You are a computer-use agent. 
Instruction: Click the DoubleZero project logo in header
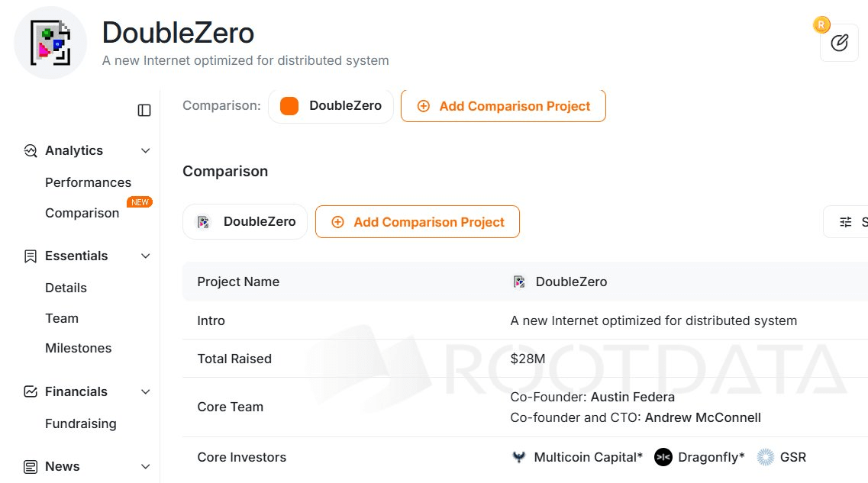(x=52, y=43)
